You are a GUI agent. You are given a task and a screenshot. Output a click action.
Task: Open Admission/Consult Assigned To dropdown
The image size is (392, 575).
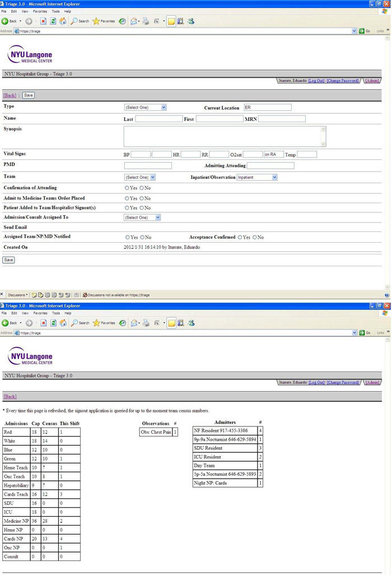[142, 218]
